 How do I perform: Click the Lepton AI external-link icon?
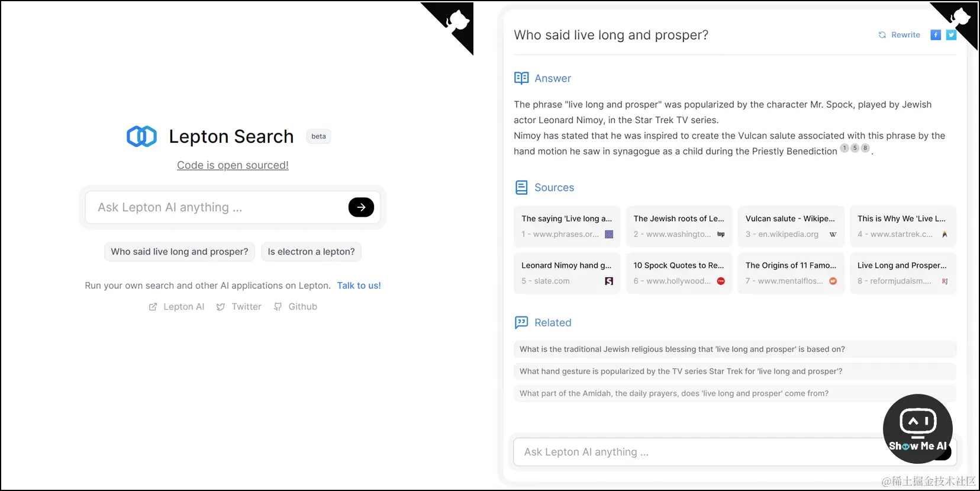pos(153,307)
